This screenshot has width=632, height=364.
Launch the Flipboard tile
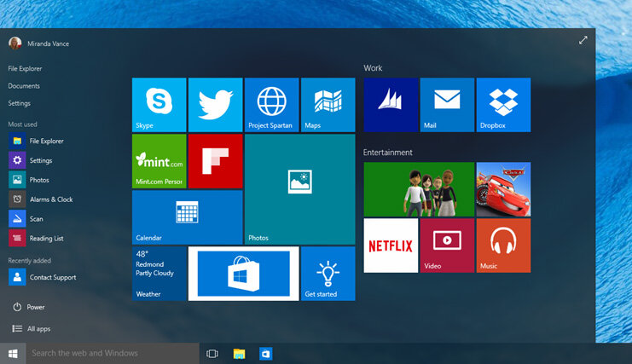pos(215,161)
